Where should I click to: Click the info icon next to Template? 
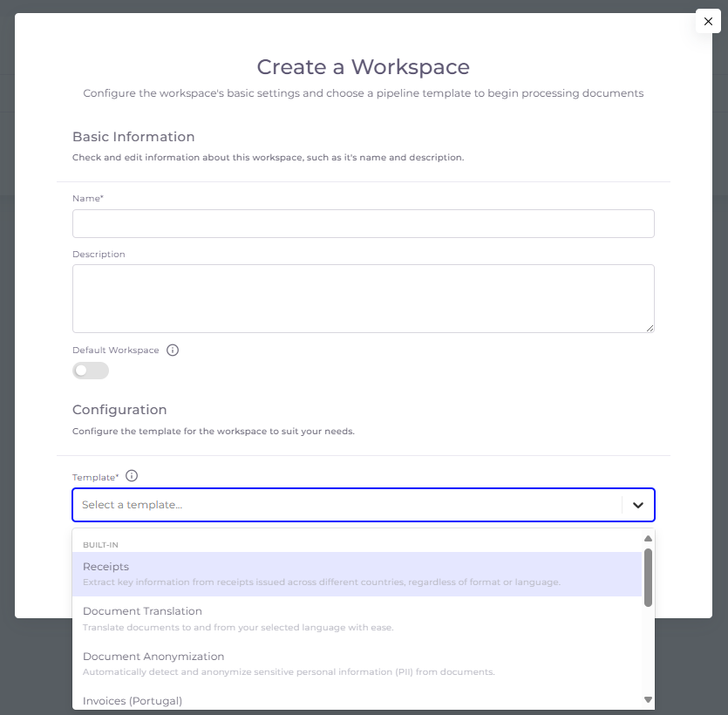(x=132, y=476)
